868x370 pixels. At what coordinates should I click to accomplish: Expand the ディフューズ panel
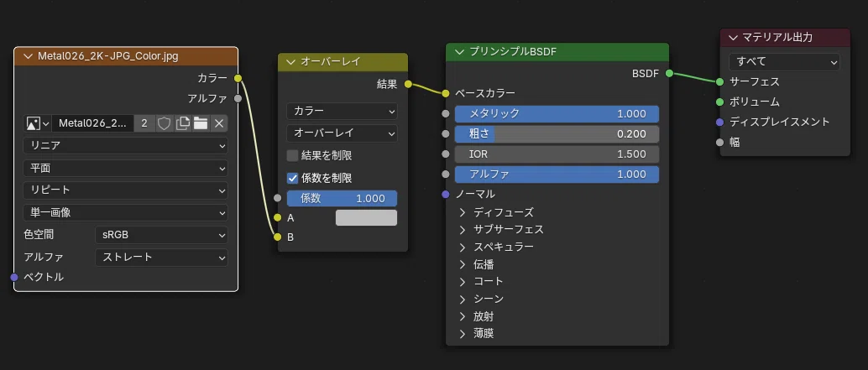point(463,212)
